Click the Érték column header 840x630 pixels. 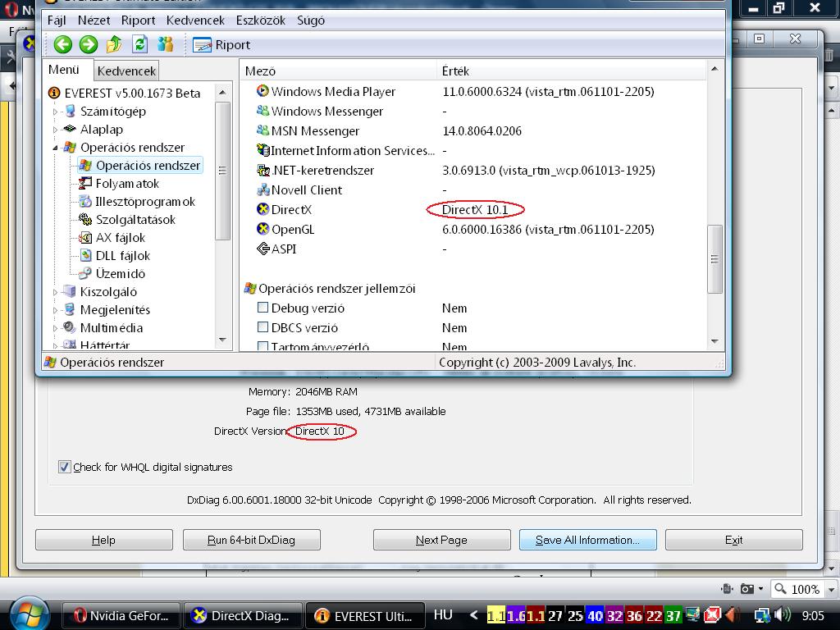(572, 71)
